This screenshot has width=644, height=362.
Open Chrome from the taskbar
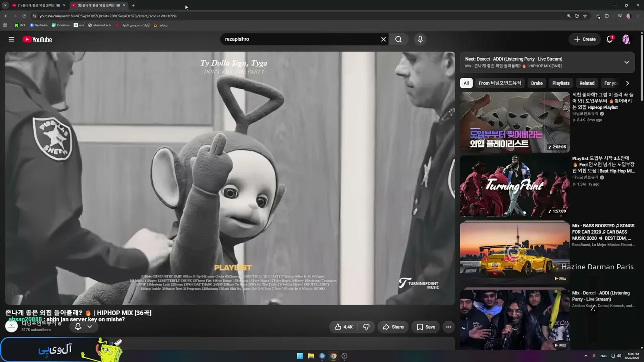333,356
